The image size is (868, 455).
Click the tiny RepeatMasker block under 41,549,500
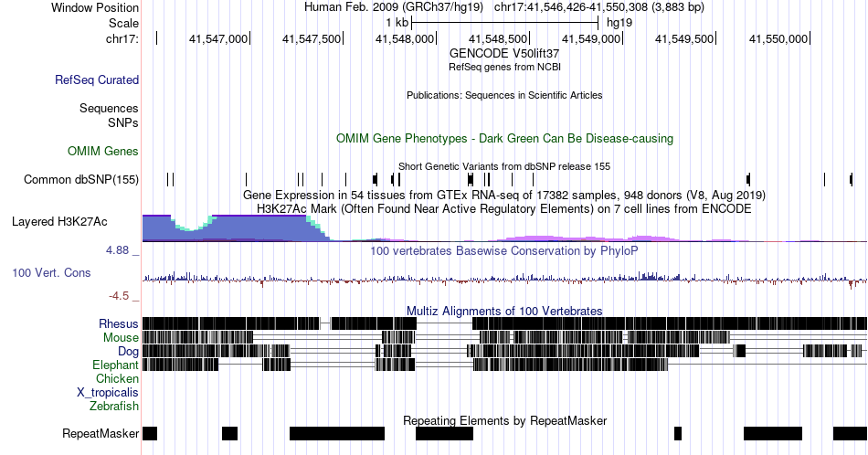[x=678, y=433]
